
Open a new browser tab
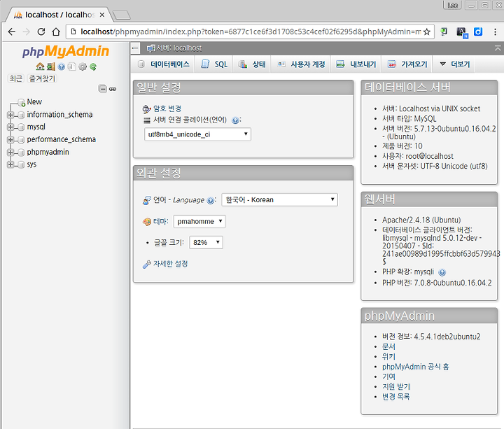click(x=122, y=15)
